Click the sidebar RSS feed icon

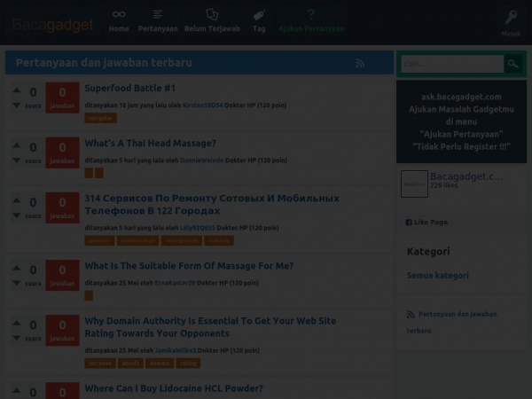[x=411, y=314]
